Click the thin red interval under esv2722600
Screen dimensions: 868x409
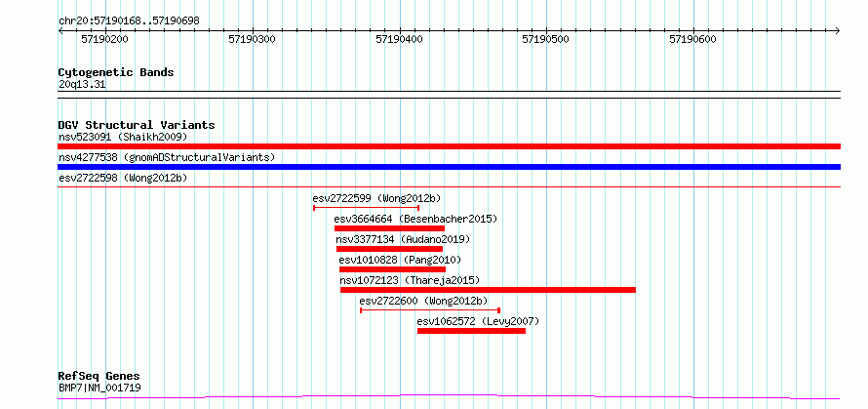coord(430,310)
